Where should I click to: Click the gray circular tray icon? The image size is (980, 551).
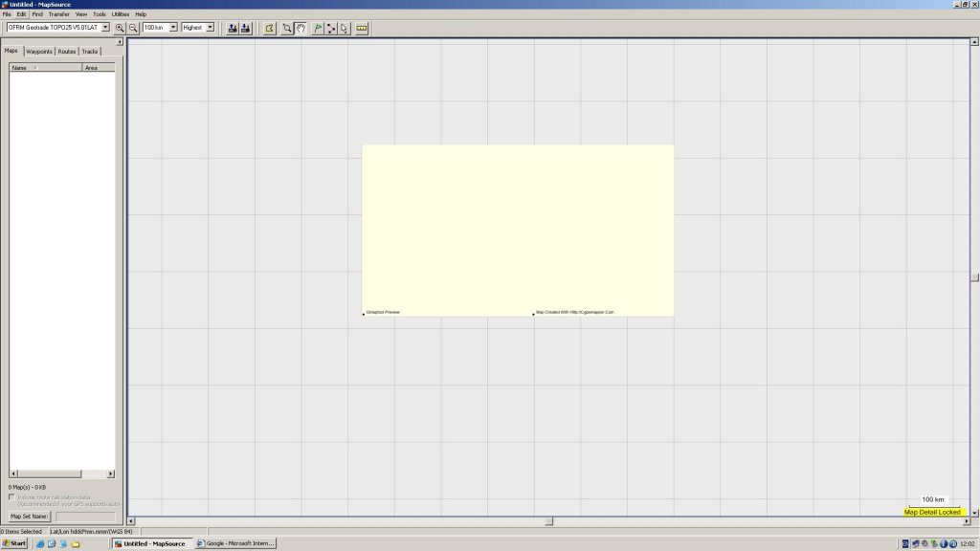pos(924,543)
